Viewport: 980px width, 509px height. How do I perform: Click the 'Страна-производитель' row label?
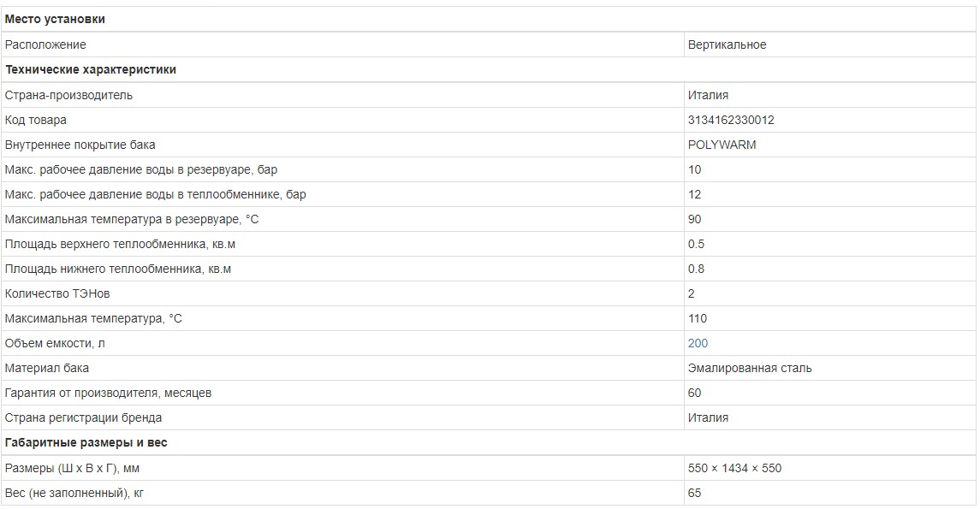point(68,95)
